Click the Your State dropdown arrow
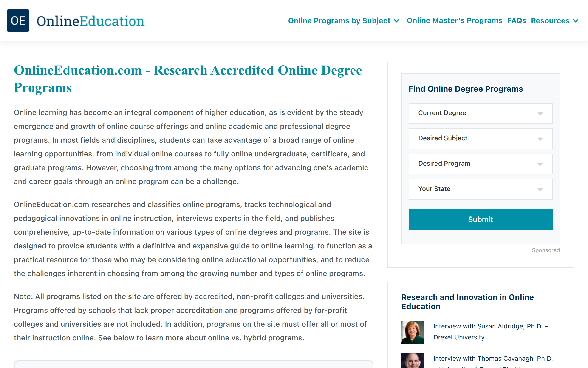The width and height of the screenshot is (588, 368). click(540, 190)
